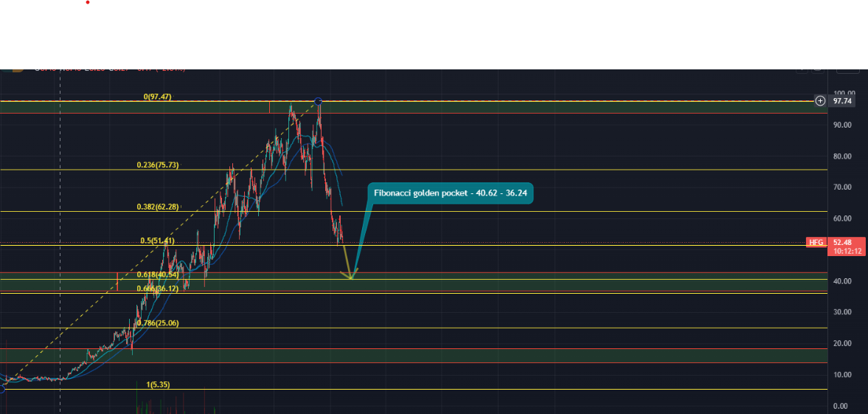Click the 0.666(36.12) Fibonacci level label
The height and width of the screenshot is (414, 868).
[x=158, y=289]
